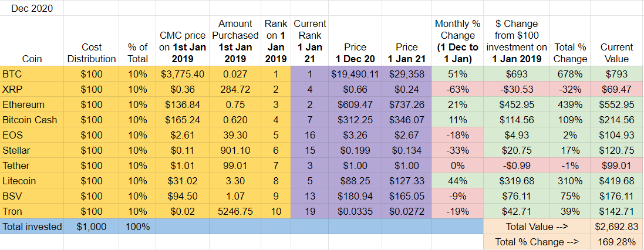Select Stellar's 1 Dec 20 price $0.199

[355, 151]
